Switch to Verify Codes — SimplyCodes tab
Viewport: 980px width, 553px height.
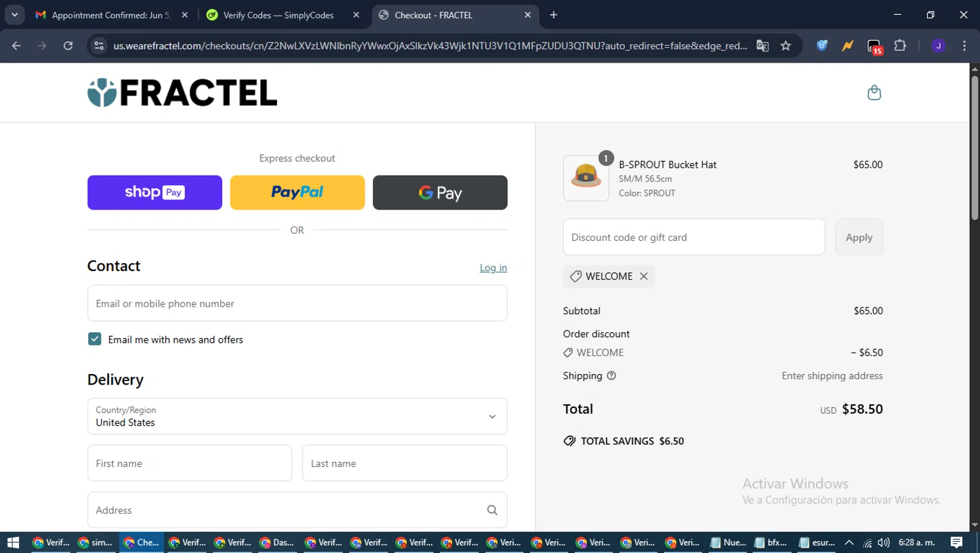[x=278, y=15]
